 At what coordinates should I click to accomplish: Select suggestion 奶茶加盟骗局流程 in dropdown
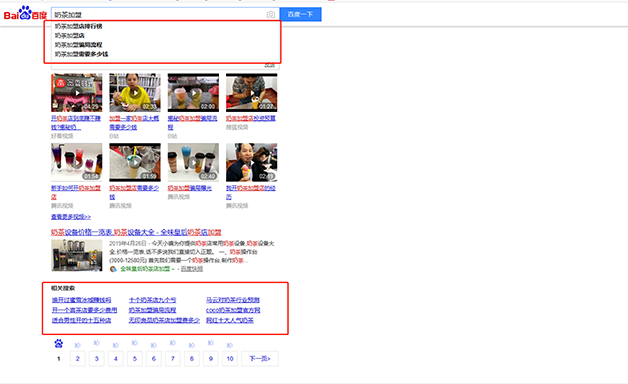coord(78,44)
